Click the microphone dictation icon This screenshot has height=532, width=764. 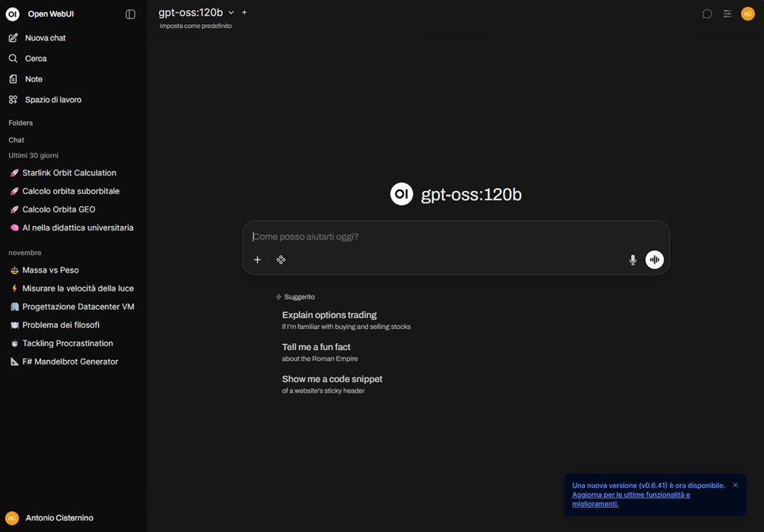[x=632, y=260]
